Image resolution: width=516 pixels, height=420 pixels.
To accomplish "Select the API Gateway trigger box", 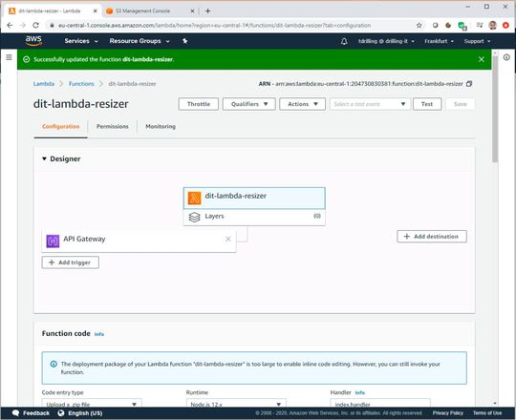I will click(x=139, y=241).
